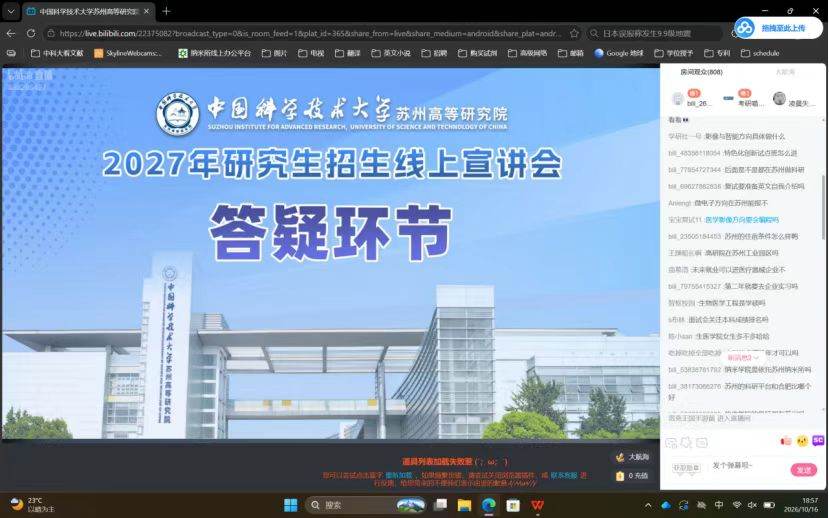Open the 购买试剂 bookmark folder
Screen dimensions: 829x518
[477, 53]
